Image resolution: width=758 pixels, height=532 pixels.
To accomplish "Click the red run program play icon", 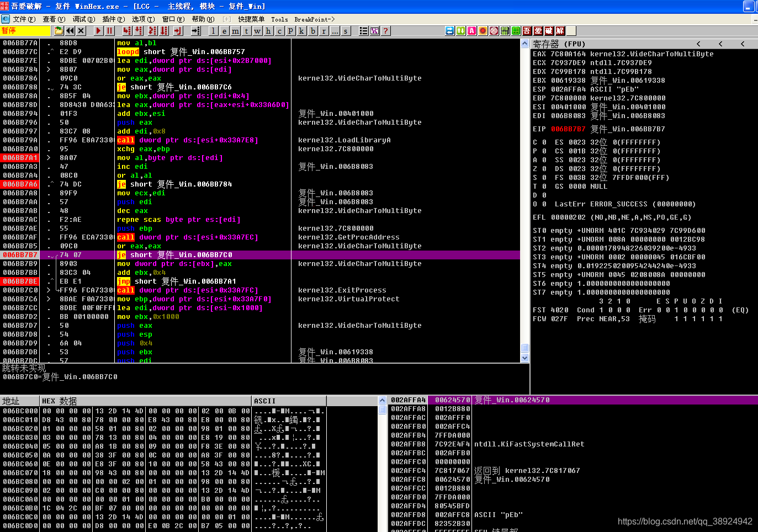I will coord(99,31).
